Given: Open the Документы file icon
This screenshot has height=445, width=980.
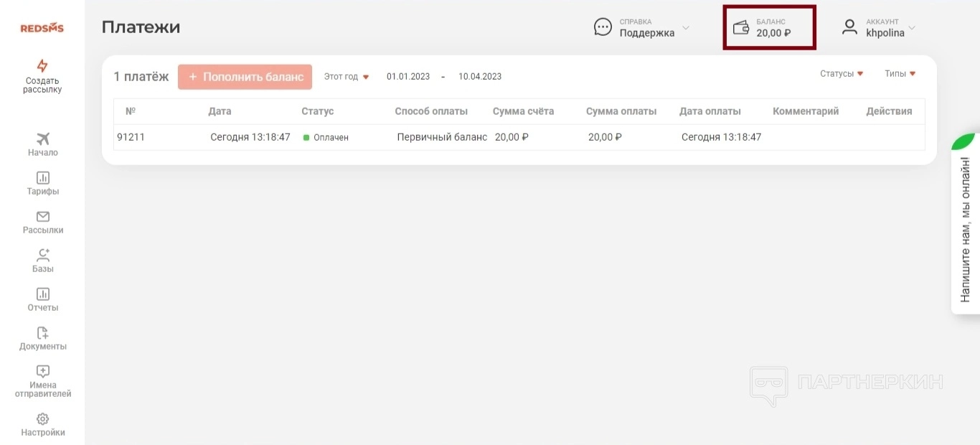Looking at the screenshot, I should click(x=43, y=333).
